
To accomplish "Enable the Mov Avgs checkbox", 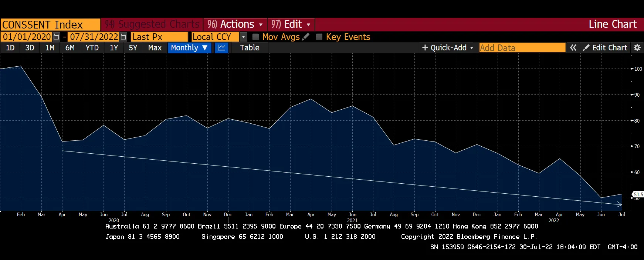I will [255, 37].
